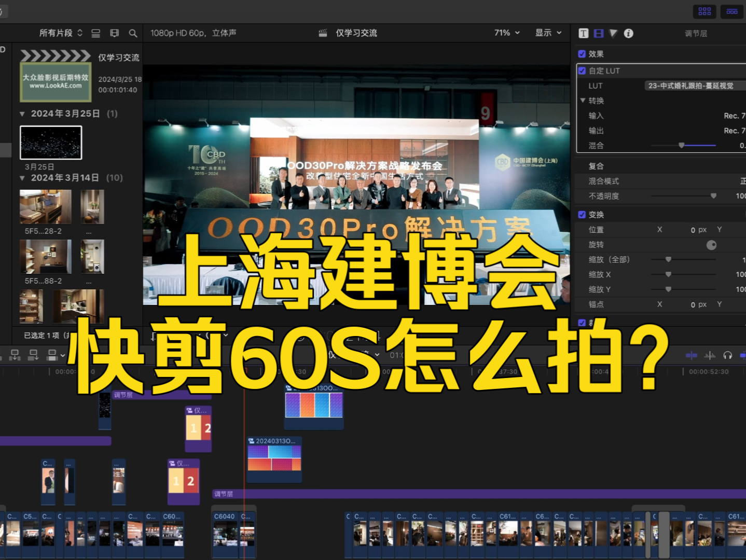Click the append clip edit icon

pyautogui.click(x=52, y=355)
